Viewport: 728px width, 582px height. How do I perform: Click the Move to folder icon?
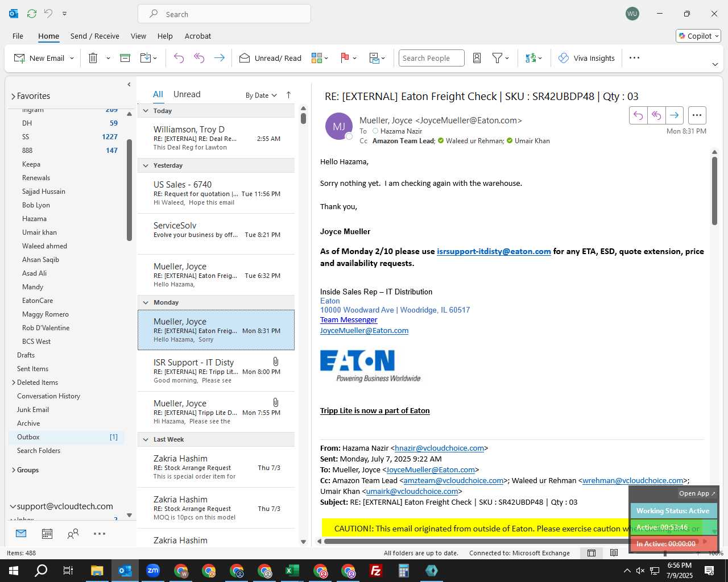click(x=146, y=58)
